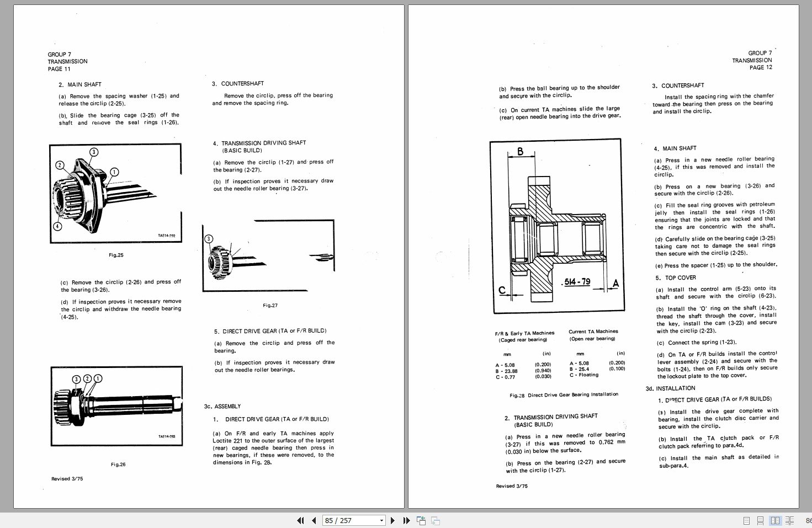812x528 pixels.
Task: Click the '4. TRANSMISSION DRIVING SHAFT' heading
Action: (x=259, y=143)
